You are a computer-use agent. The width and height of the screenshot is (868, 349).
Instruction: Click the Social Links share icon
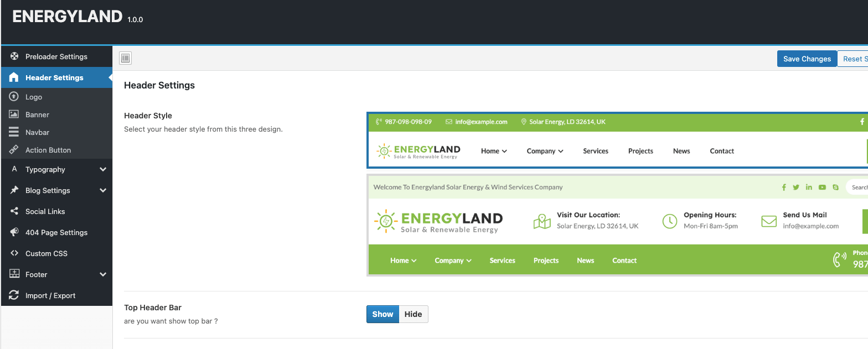click(x=14, y=211)
